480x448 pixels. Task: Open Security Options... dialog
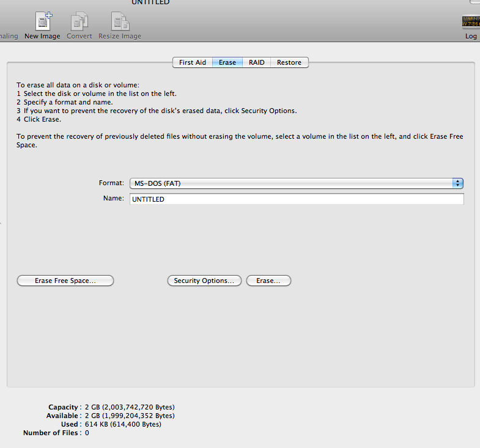coord(204,281)
